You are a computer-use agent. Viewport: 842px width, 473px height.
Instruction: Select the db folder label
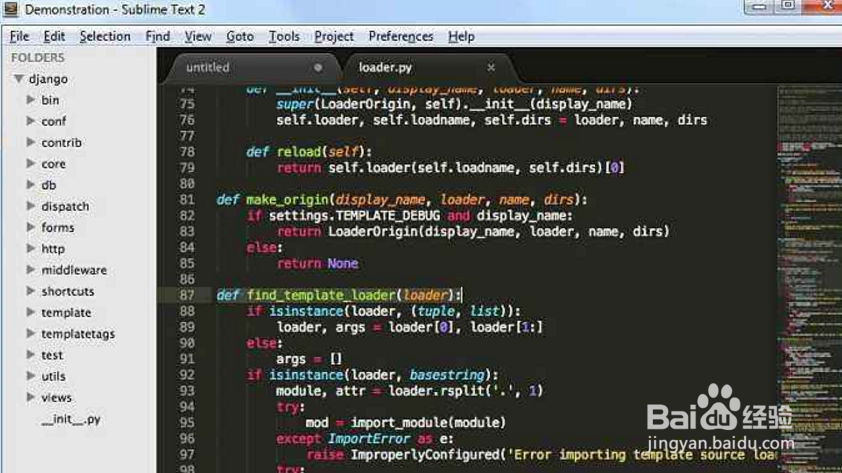point(49,185)
